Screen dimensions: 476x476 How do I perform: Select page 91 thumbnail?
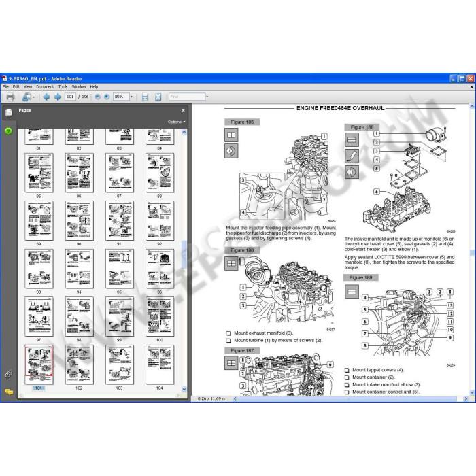point(120,221)
